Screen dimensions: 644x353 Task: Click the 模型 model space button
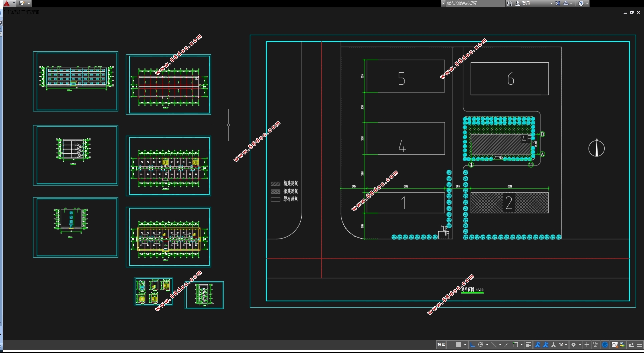[441, 345]
